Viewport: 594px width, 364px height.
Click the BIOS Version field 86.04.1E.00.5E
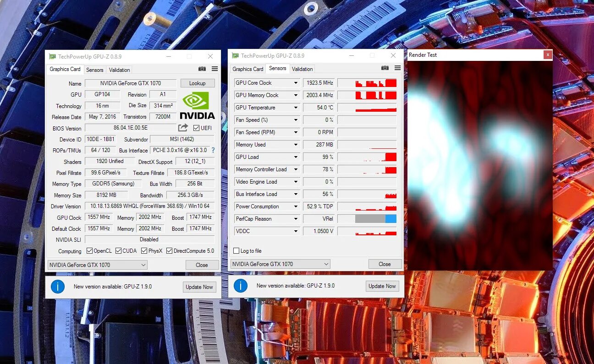coord(131,128)
